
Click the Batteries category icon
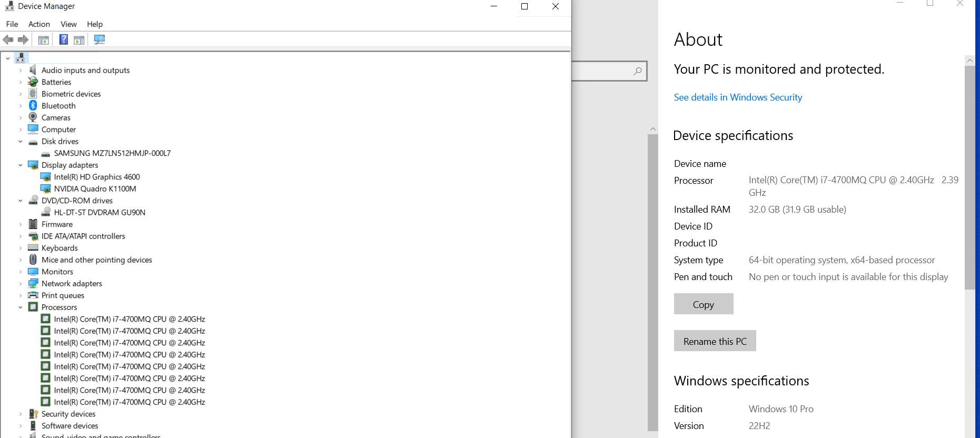tap(33, 82)
